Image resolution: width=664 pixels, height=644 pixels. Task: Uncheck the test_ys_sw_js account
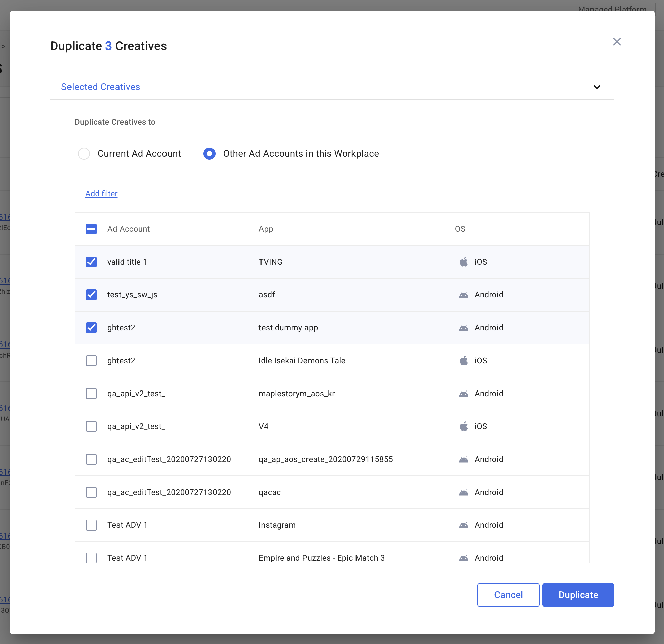[91, 295]
